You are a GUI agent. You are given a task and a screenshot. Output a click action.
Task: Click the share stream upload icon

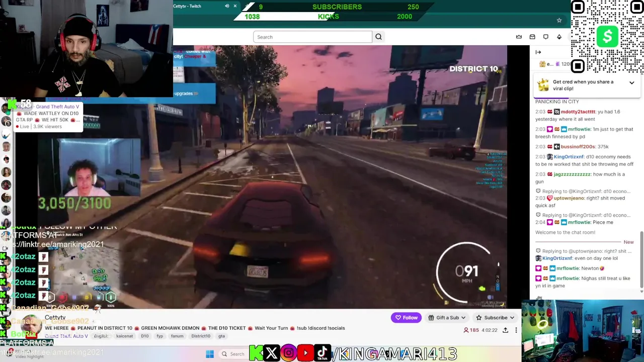pos(505,330)
